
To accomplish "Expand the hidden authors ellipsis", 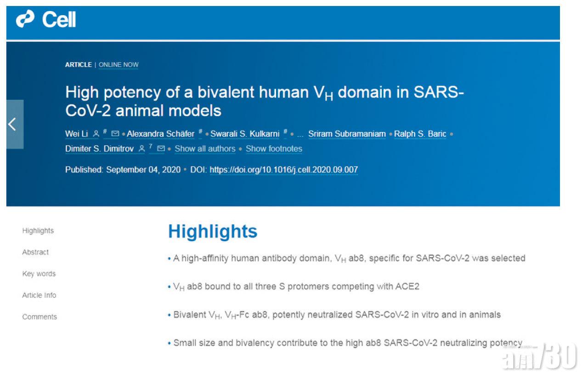I will point(300,135).
